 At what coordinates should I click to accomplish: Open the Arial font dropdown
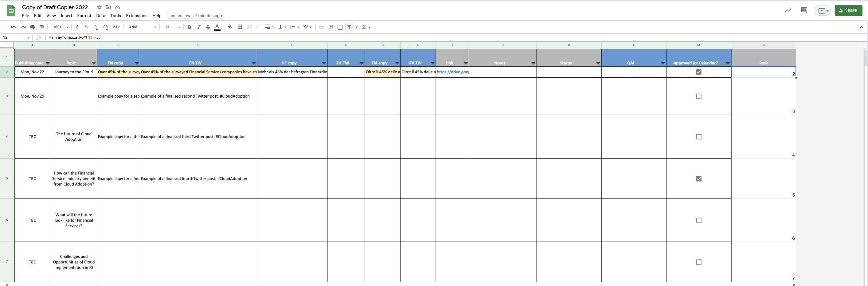[x=142, y=27]
